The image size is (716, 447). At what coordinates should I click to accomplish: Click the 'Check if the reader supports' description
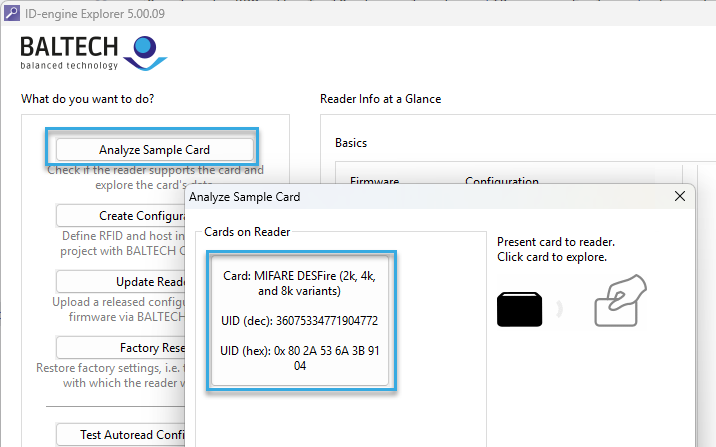(x=155, y=177)
